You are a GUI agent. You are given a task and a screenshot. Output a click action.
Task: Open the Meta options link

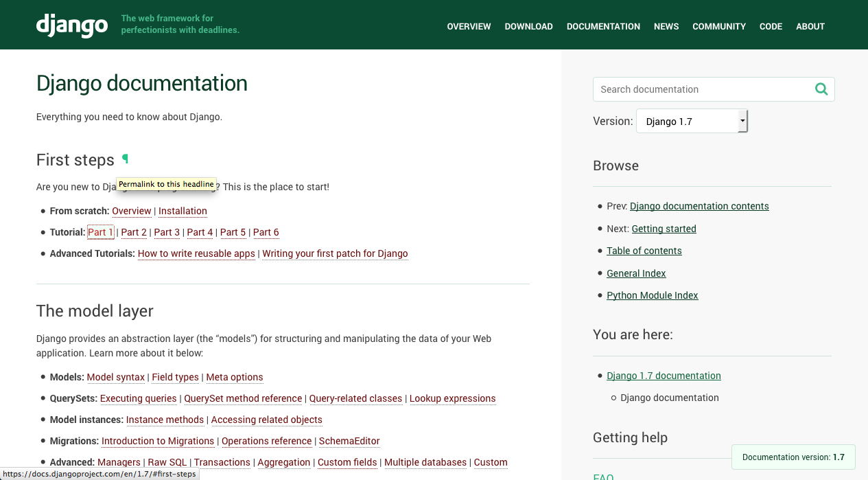click(235, 377)
